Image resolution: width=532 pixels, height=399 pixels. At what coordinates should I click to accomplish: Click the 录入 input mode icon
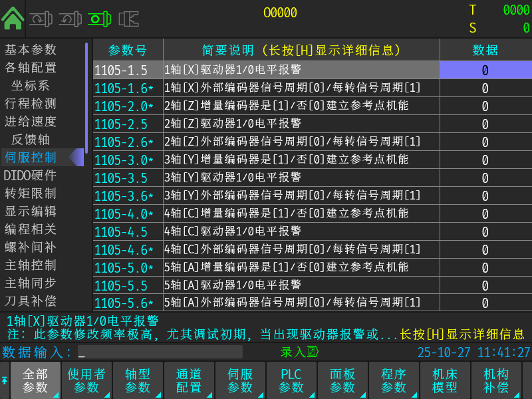coord(313,352)
